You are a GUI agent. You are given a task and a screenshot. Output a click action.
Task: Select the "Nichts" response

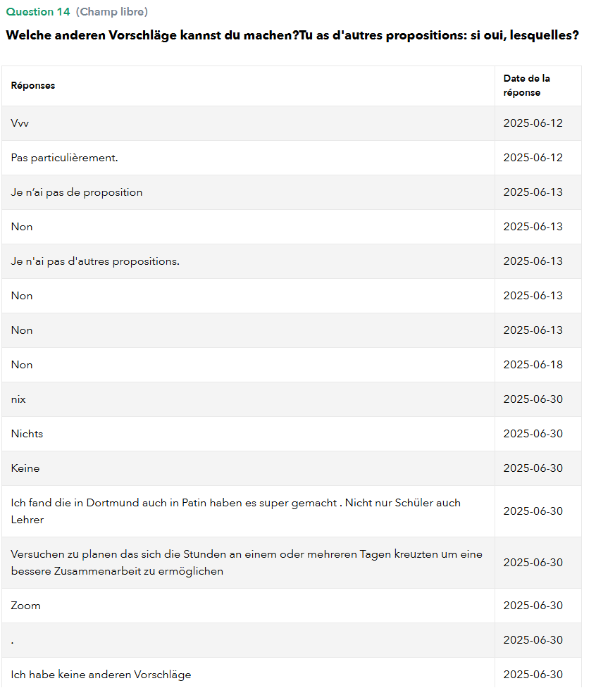27,434
